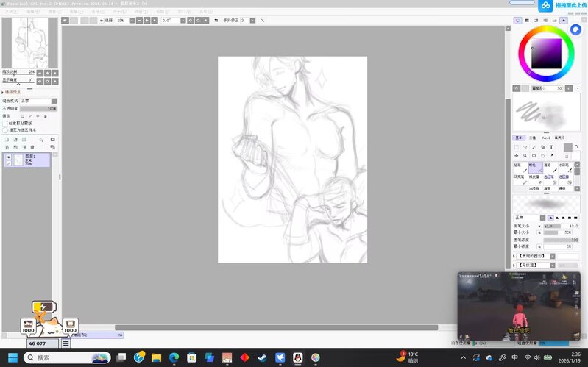Show the swatches panel icon

coord(555,21)
